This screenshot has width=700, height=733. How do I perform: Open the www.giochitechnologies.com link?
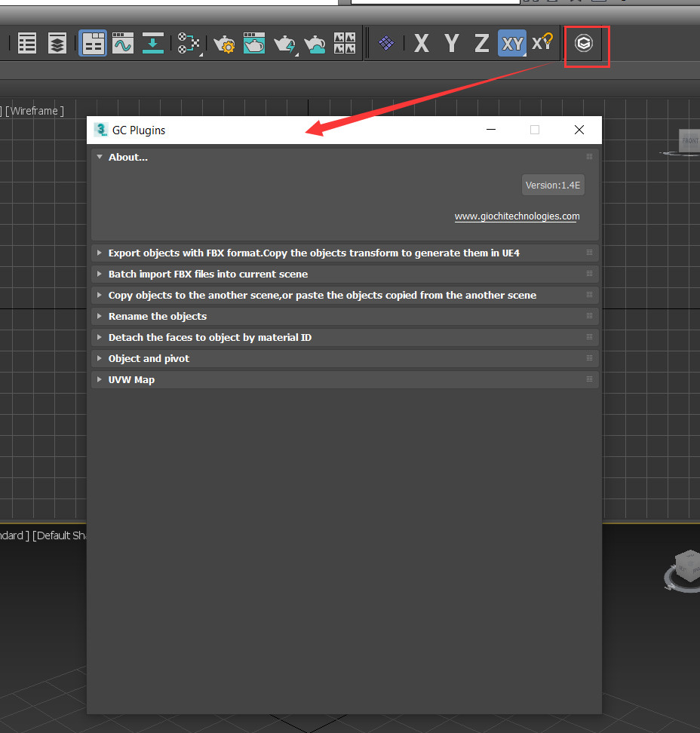(516, 216)
